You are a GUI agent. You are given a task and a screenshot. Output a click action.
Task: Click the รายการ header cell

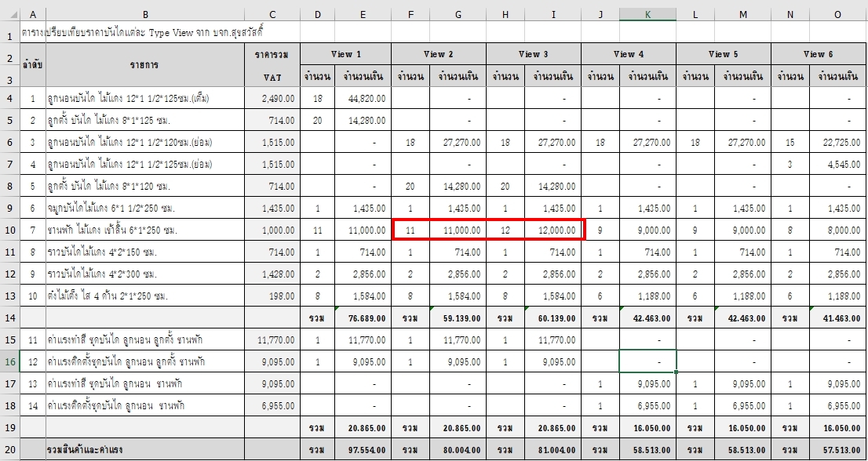[144, 66]
